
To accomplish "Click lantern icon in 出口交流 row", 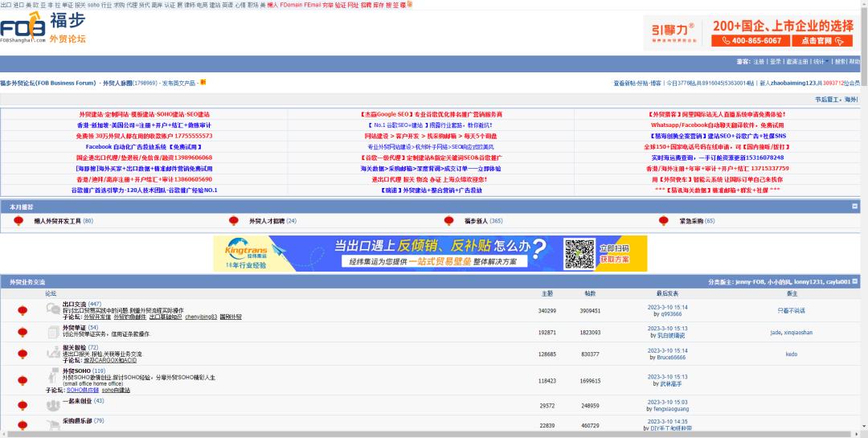I will tap(23, 311).
